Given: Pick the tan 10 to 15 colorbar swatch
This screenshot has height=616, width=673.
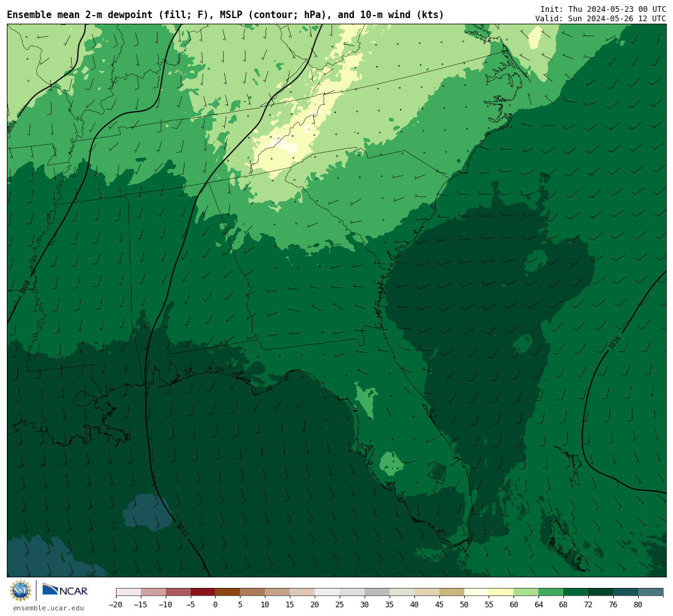Looking at the screenshot, I should [277, 592].
